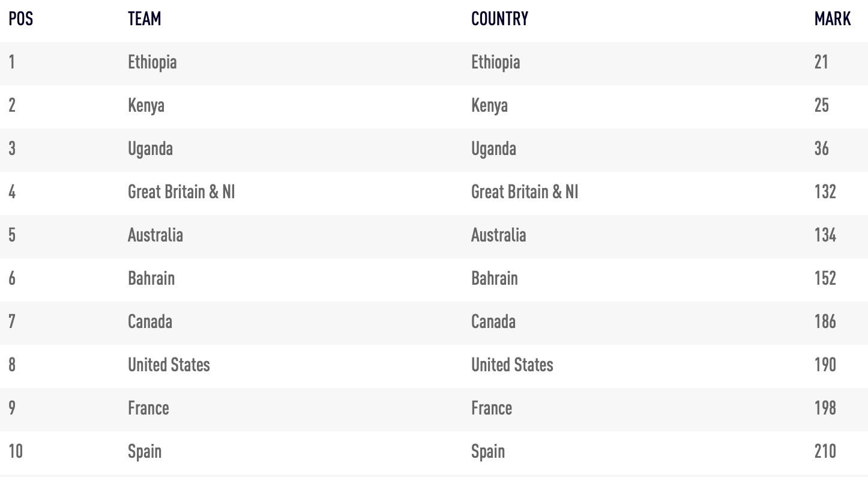Click Uganda's mark value 36
Viewport: 868px width, 477px height.
point(822,149)
